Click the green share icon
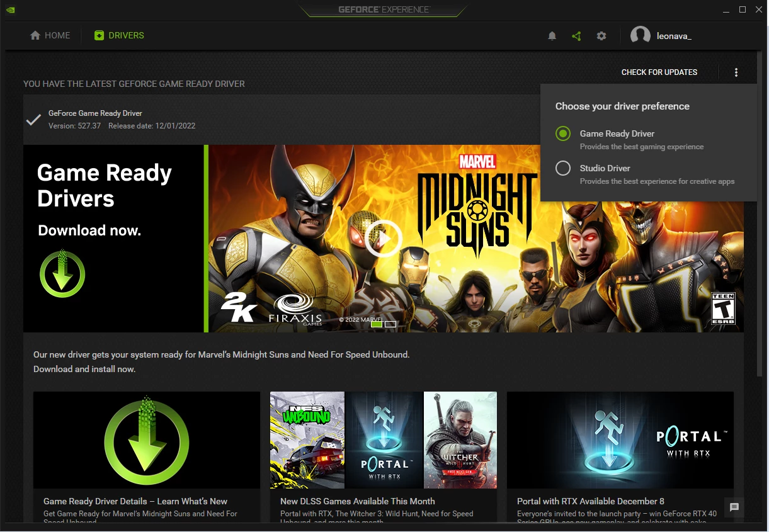Viewport: 769px width, 532px height. point(576,36)
